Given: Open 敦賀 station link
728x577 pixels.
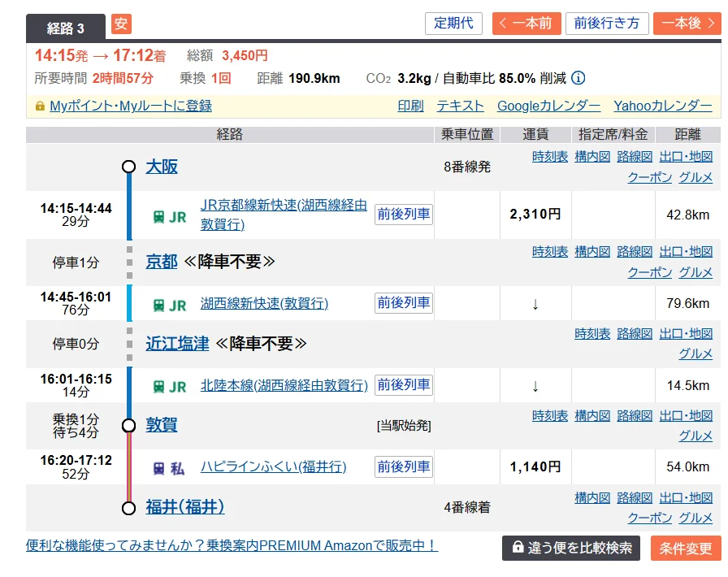Looking at the screenshot, I should click(x=161, y=425).
